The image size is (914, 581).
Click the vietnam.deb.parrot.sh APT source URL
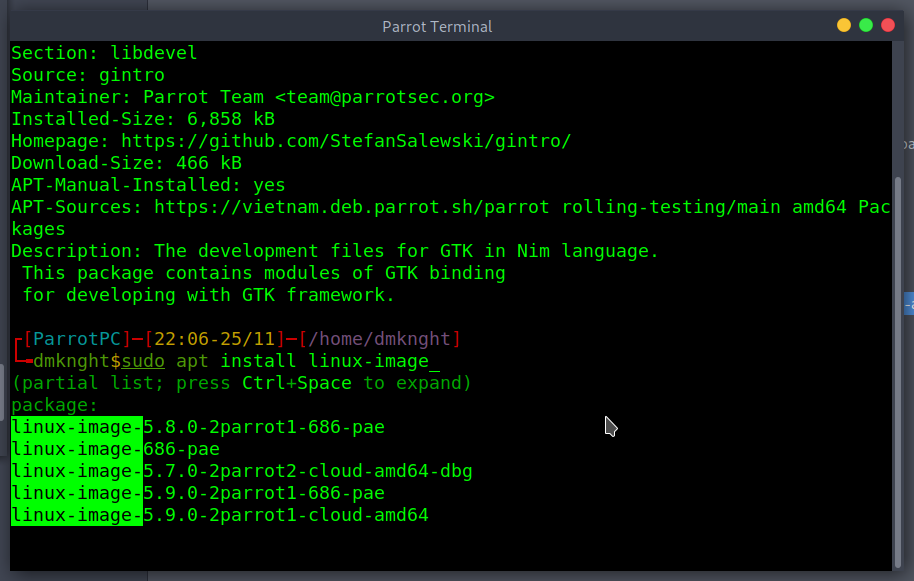351,207
